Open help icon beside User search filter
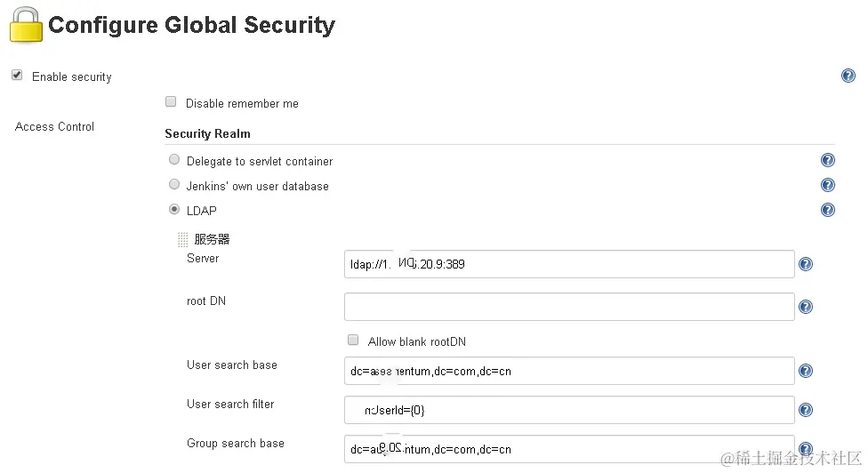The height and width of the screenshot is (473, 868). tap(806, 409)
